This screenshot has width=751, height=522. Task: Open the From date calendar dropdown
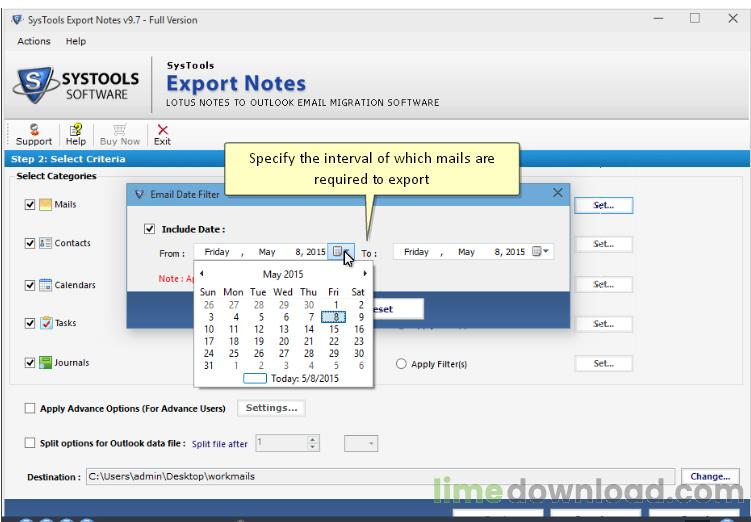[341, 252]
